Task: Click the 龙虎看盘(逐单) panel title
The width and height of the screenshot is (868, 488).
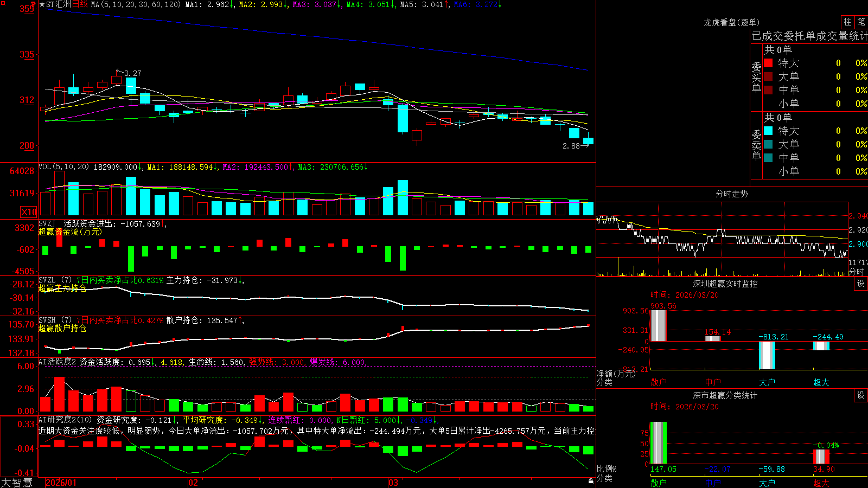Action: 732,22
